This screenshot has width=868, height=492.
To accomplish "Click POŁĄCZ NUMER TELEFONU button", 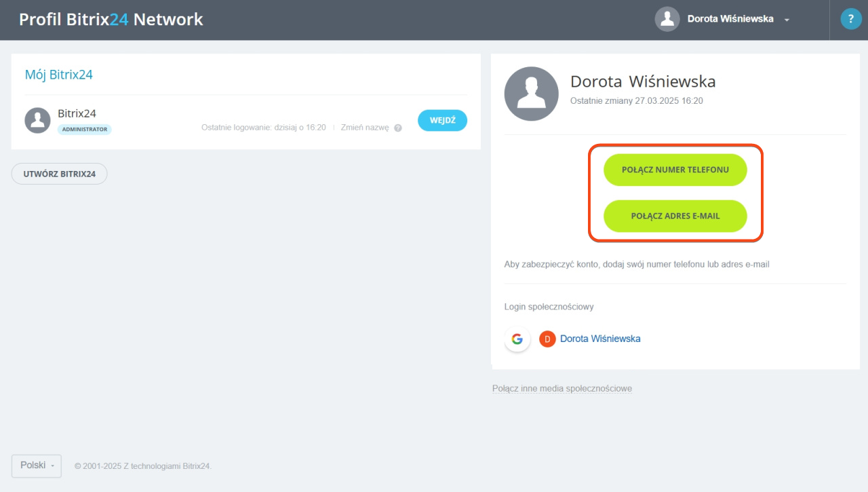I will click(x=675, y=170).
